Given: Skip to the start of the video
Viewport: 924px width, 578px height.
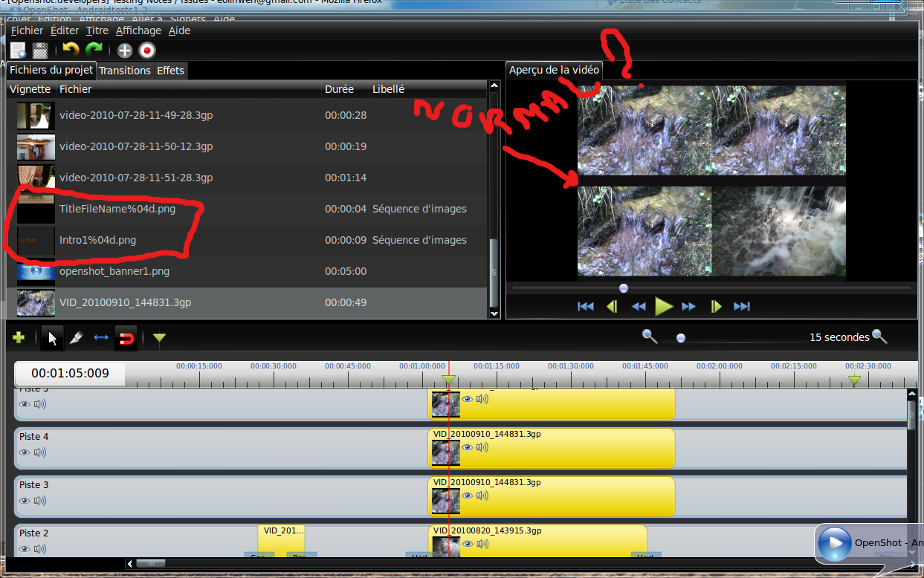Looking at the screenshot, I should point(586,306).
